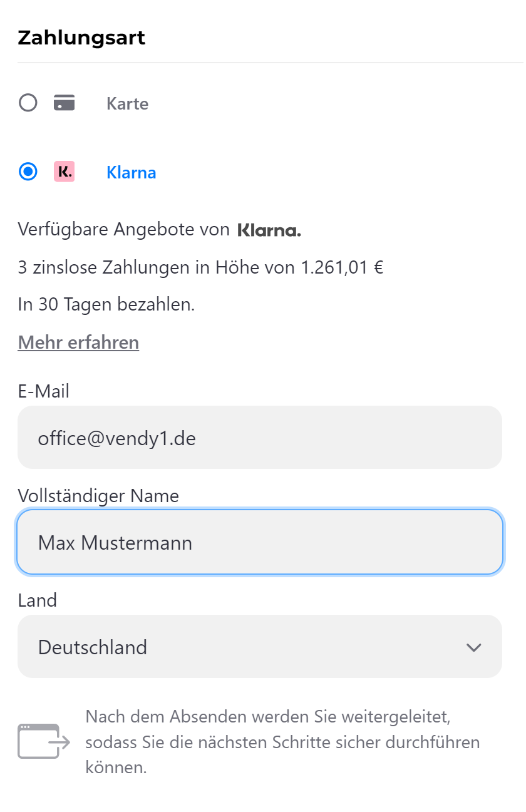Click the 'Verfügbare Angebote von' text
Viewport: 526px width, 812px height.
(x=124, y=230)
